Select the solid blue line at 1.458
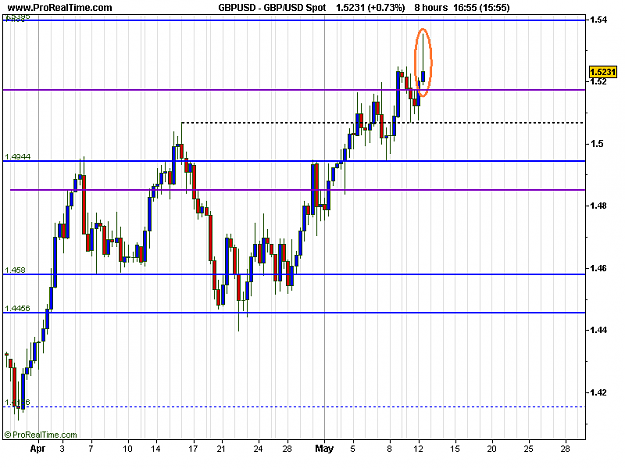Image resolution: width=625 pixels, height=469 pixels. (x=294, y=274)
